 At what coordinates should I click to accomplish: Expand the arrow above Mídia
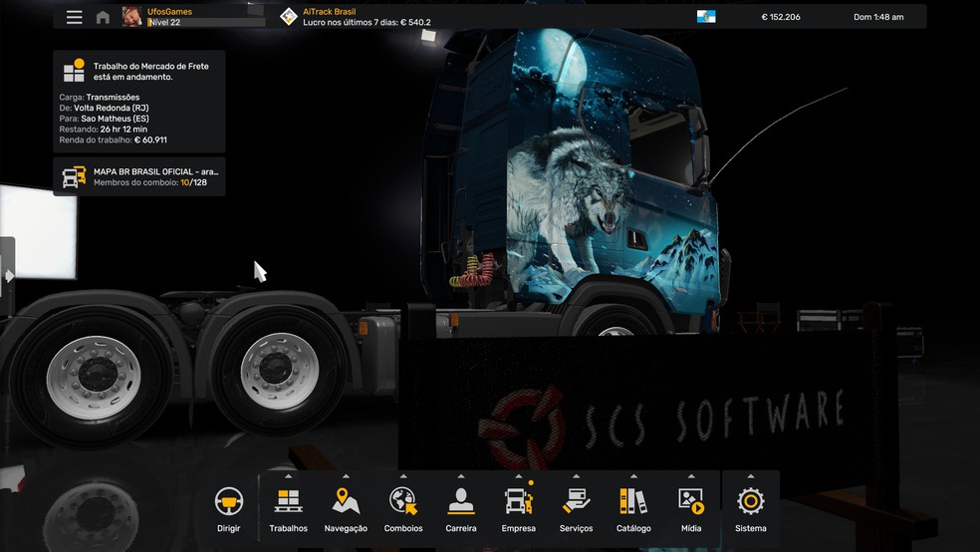[x=691, y=476]
